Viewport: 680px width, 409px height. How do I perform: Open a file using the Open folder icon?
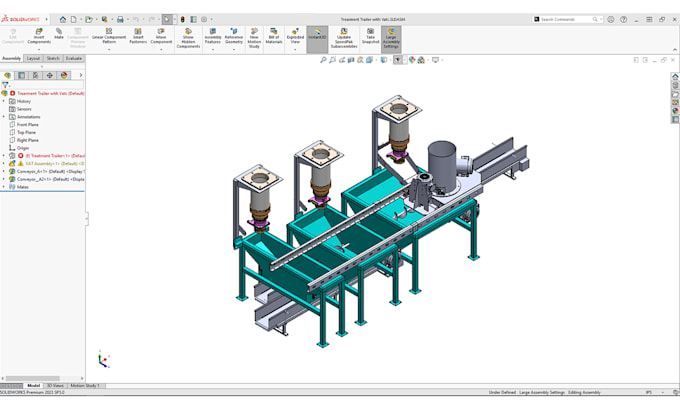[x=88, y=19]
